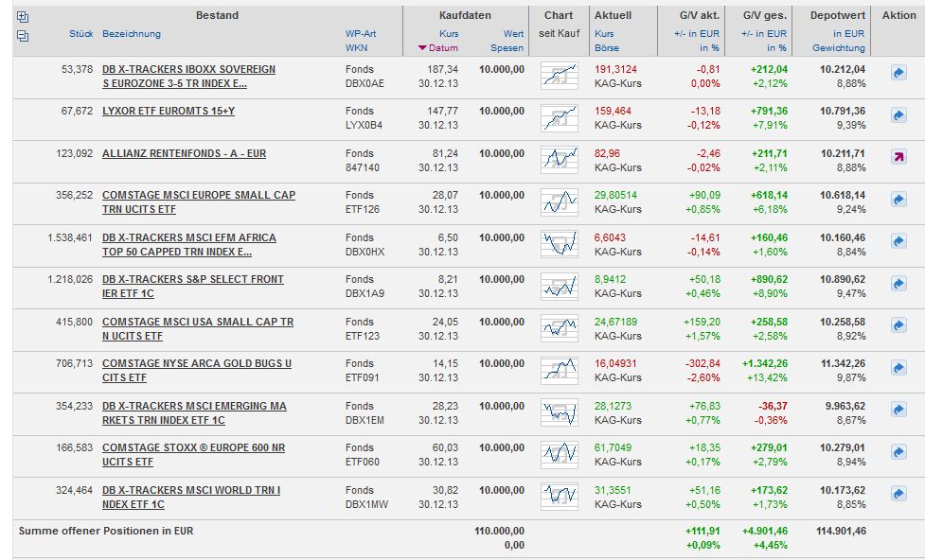The image size is (925, 560).
Task: Sort by Stück column header
Action: [80, 34]
